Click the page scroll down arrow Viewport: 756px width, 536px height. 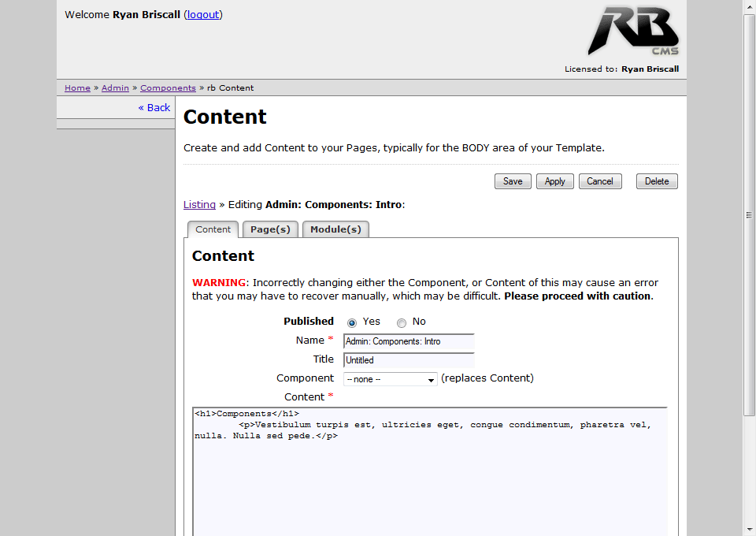750,528
